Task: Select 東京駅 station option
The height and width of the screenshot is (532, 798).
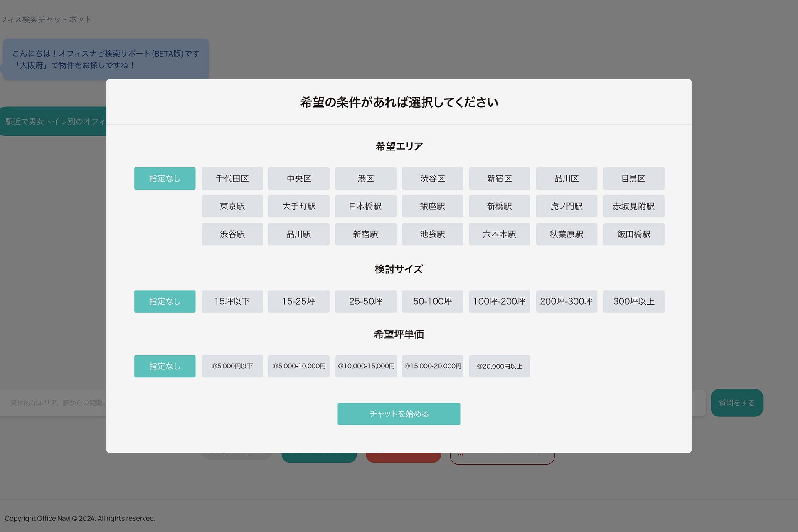Action: pos(232,206)
